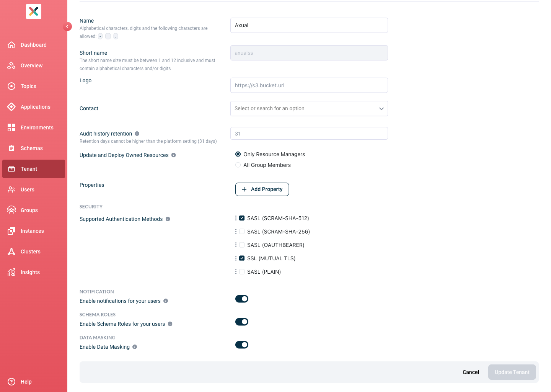551x392 pixels.
Task: Click the Tenant briefcase icon
Action: pyautogui.click(x=11, y=169)
